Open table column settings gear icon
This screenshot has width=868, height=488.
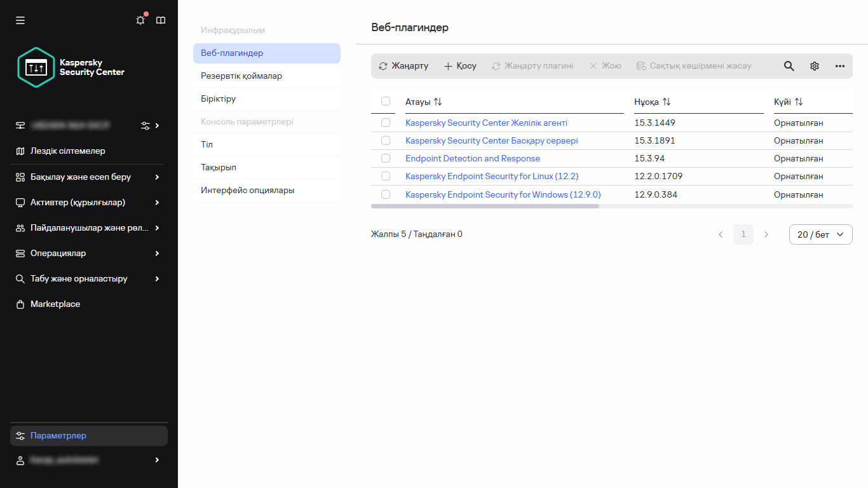point(815,66)
